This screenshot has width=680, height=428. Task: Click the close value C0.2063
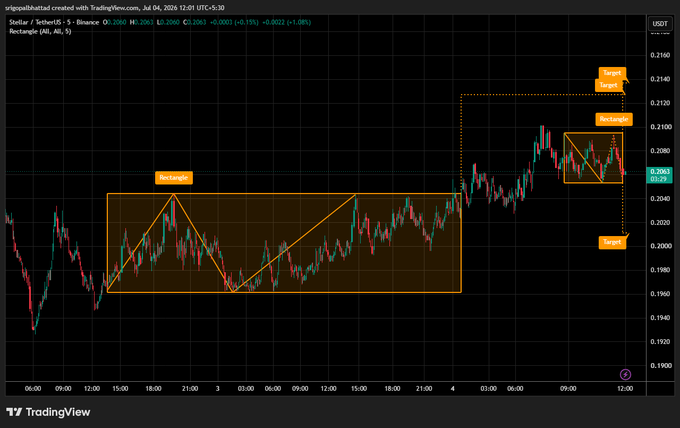coord(194,22)
